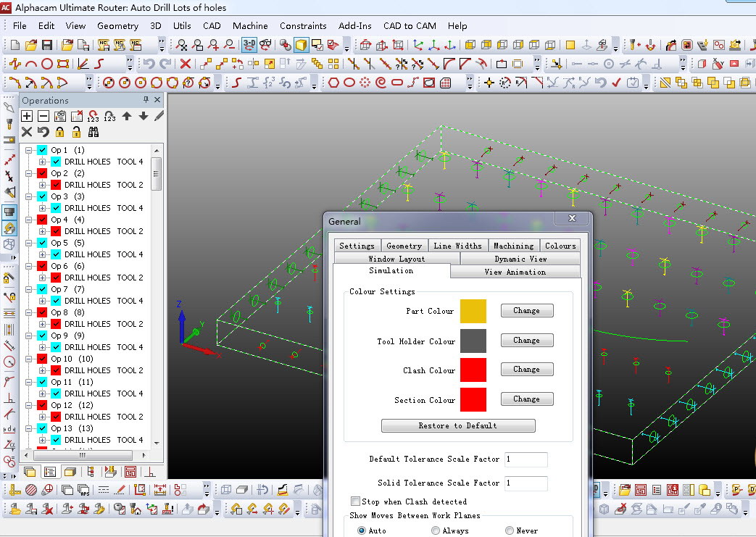Toggle the 3-D view button

click(249, 45)
